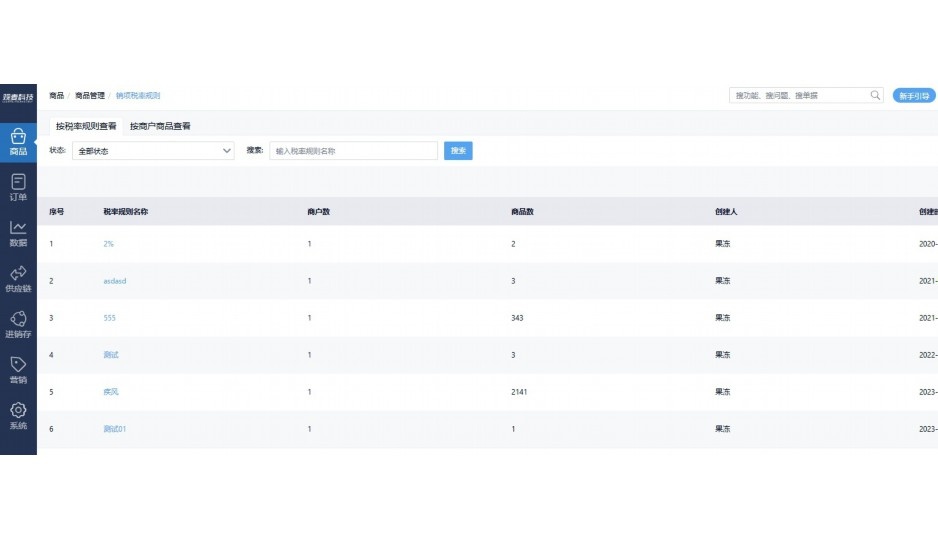The width and height of the screenshot is (938, 539).
Task: Open the 系统 (System) settings module
Action: (18, 416)
